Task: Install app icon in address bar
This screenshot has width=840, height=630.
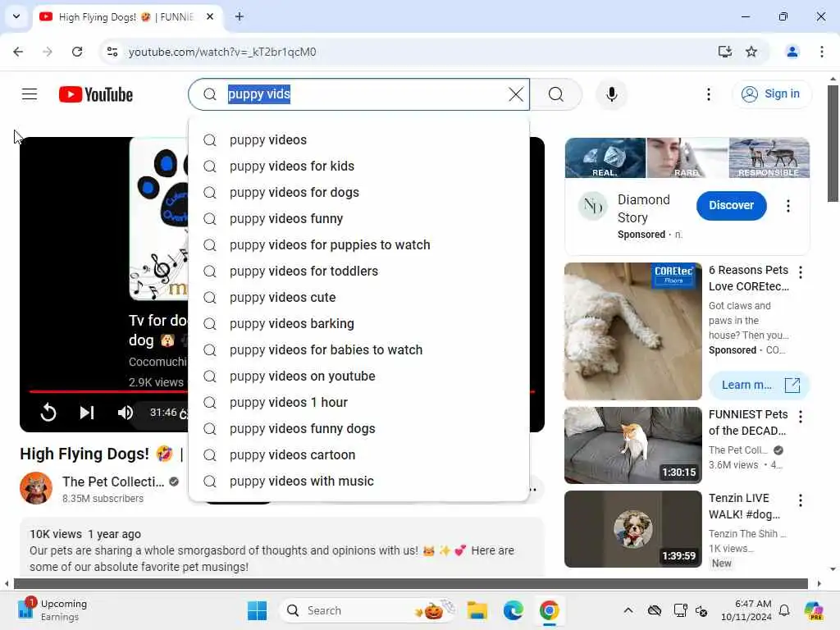Action: pos(725,52)
